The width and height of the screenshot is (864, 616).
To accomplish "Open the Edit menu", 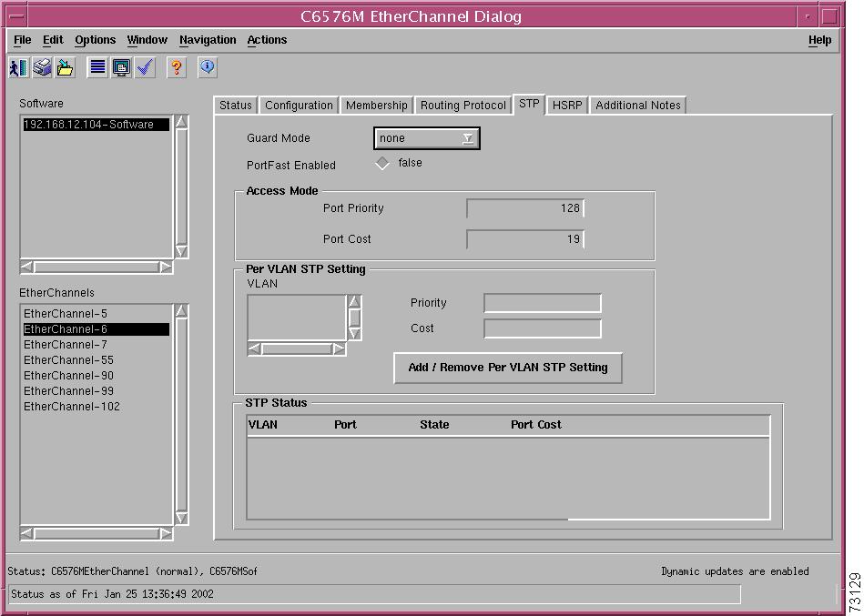I will tap(53, 40).
